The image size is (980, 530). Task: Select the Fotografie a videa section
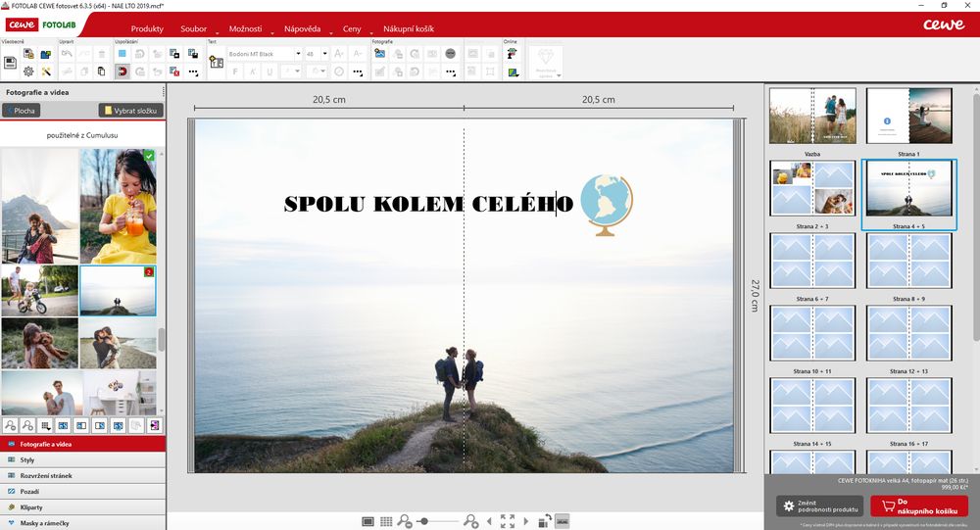tap(82, 444)
